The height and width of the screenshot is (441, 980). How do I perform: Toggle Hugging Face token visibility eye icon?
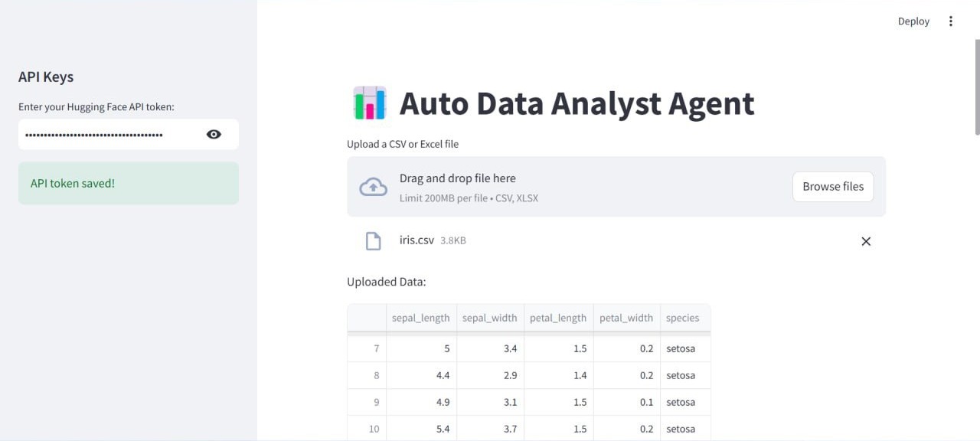[x=214, y=135]
